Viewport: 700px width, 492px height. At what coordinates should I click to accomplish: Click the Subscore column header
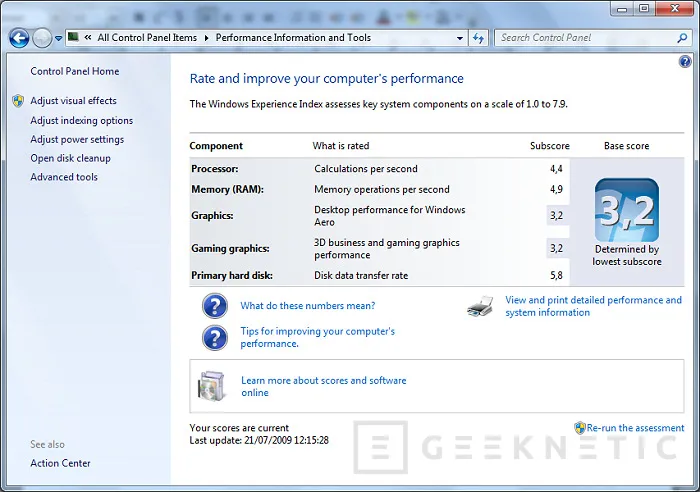coord(550,146)
